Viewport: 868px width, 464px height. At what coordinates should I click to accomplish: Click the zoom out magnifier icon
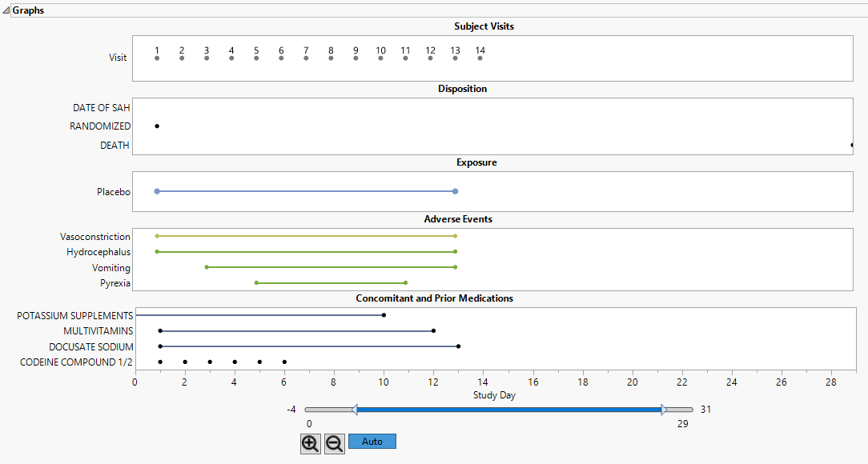(335, 443)
